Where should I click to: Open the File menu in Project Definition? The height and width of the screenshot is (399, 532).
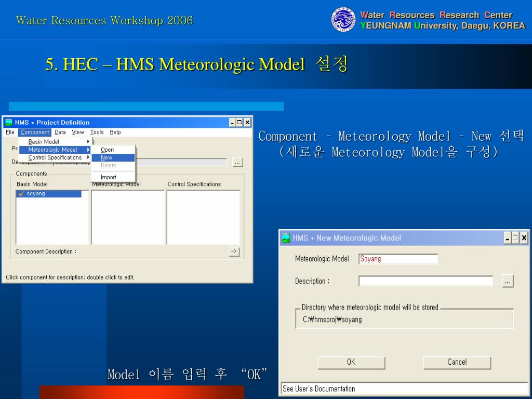pos(10,132)
